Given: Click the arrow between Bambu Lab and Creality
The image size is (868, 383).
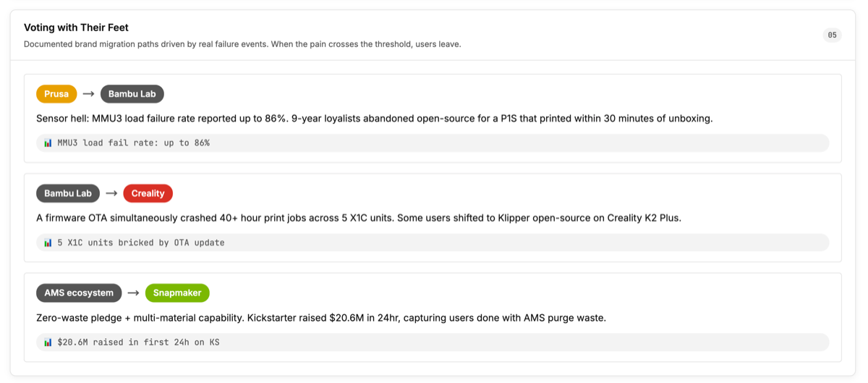Looking at the screenshot, I should tap(111, 193).
